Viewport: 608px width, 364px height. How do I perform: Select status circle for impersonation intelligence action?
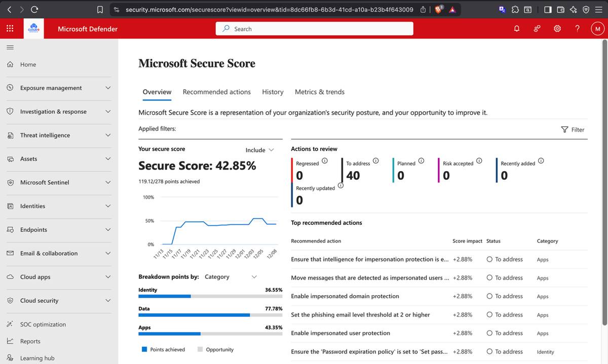pos(489,259)
